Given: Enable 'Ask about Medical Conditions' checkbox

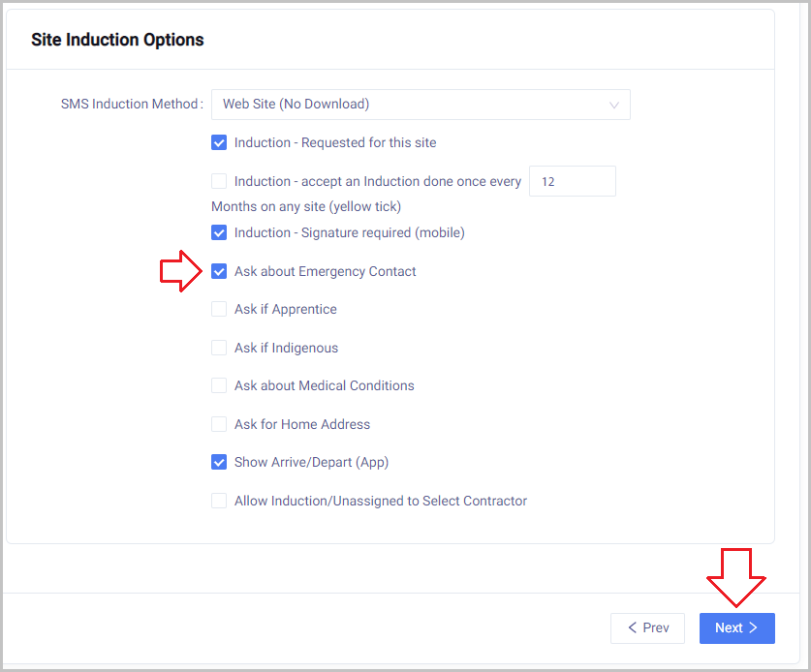Looking at the screenshot, I should [219, 385].
